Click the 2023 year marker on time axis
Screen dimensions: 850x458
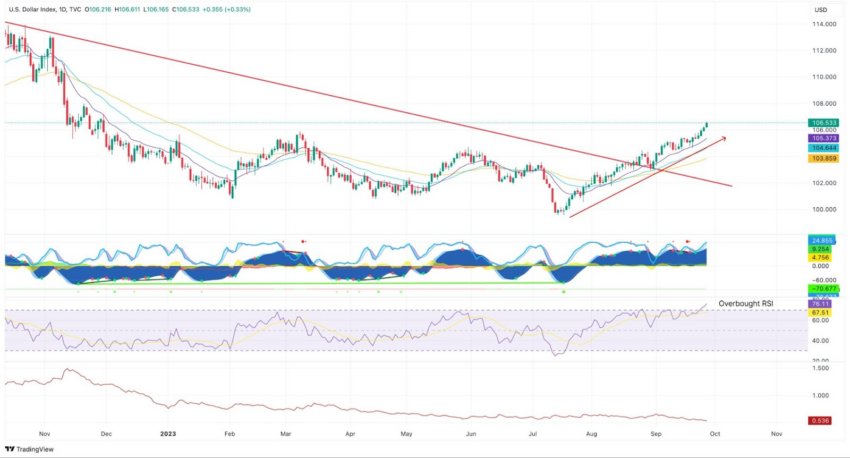point(169,434)
